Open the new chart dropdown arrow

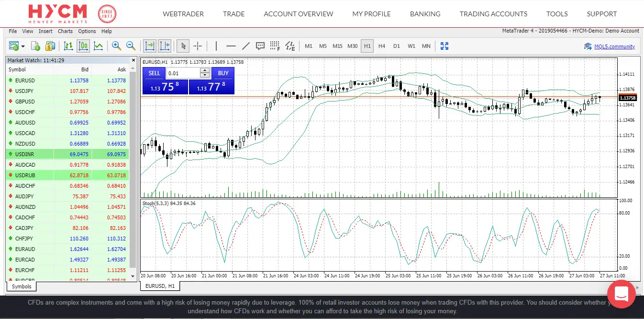click(23, 46)
